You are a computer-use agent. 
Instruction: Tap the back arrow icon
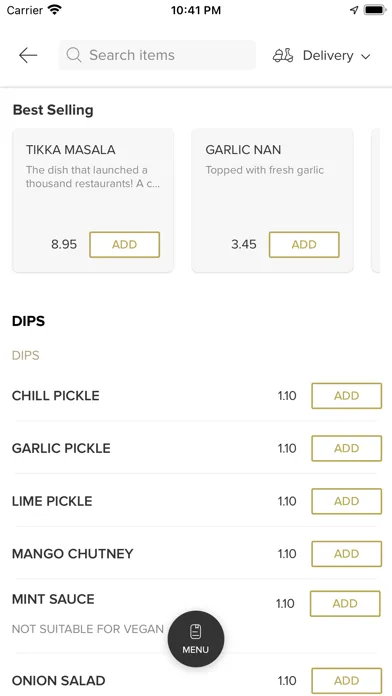[x=28, y=55]
